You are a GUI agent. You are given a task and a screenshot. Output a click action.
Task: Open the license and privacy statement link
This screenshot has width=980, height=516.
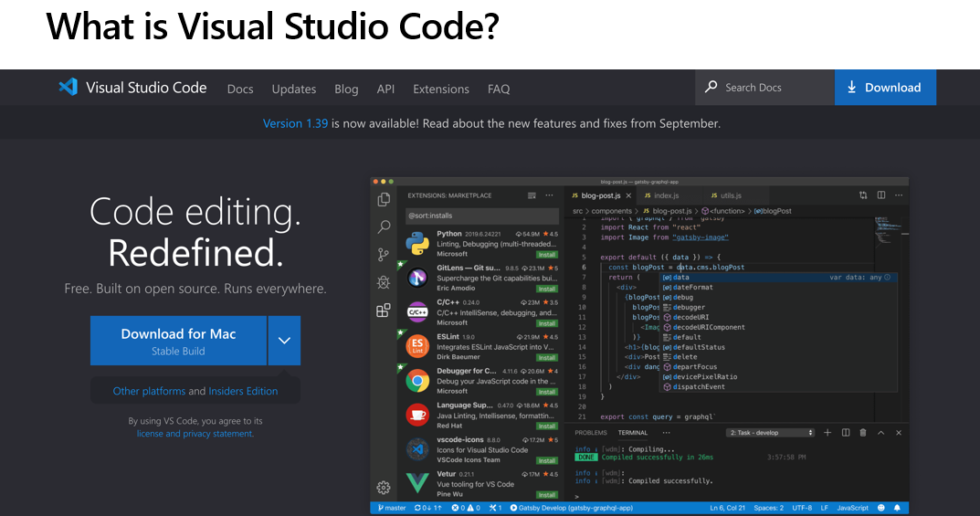click(195, 434)
